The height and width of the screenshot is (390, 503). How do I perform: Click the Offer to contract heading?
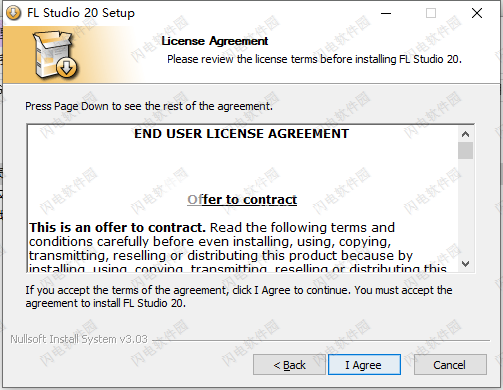[242, 200]
